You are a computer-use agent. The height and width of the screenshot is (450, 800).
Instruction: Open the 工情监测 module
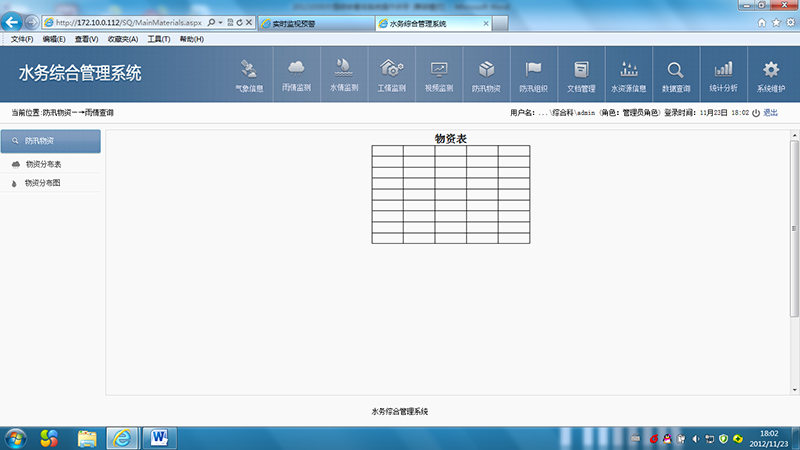(391, 75)
